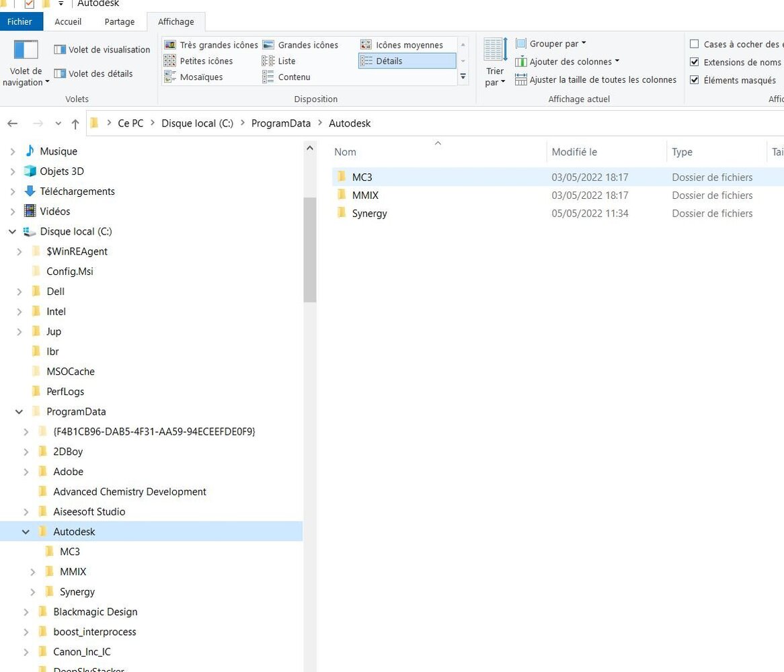
Task: Select the MC3 folder in file list
Action: (362, 177)
